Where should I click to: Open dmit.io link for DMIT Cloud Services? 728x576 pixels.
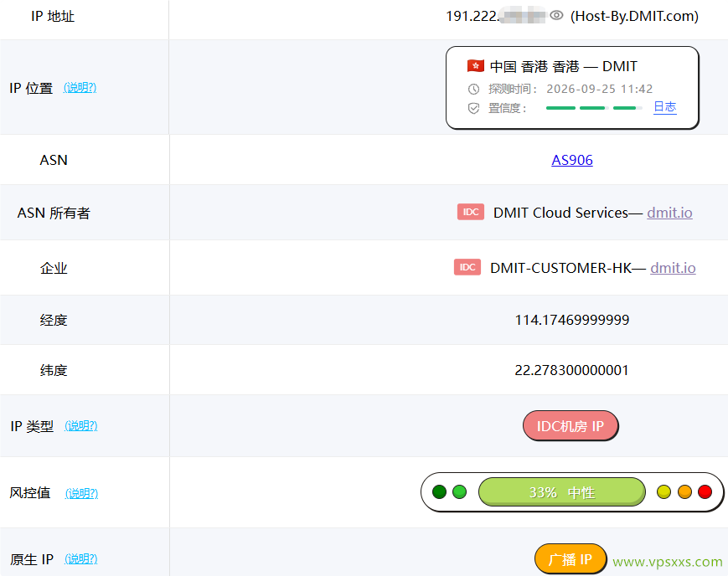669,213
